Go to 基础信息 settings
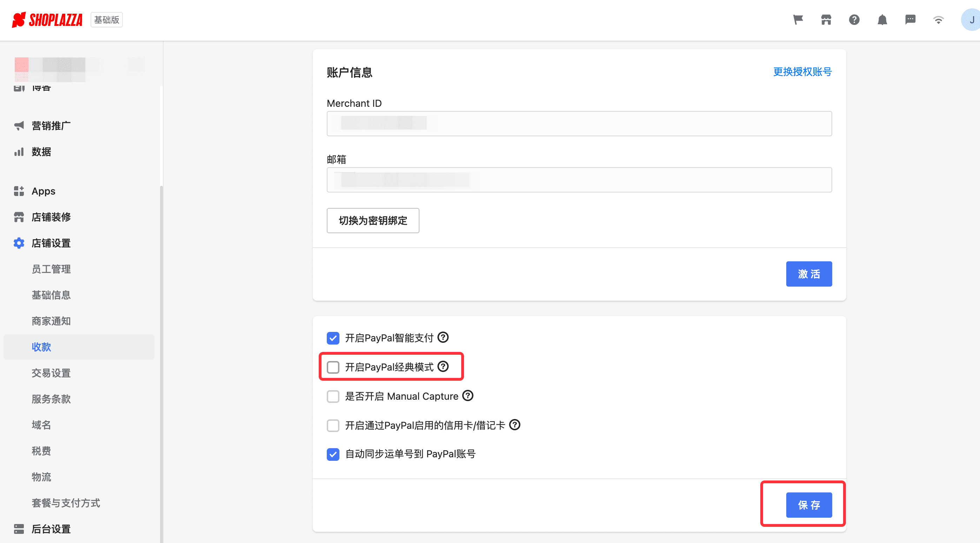This screenshot has width=980, height=543. point(51,295)
